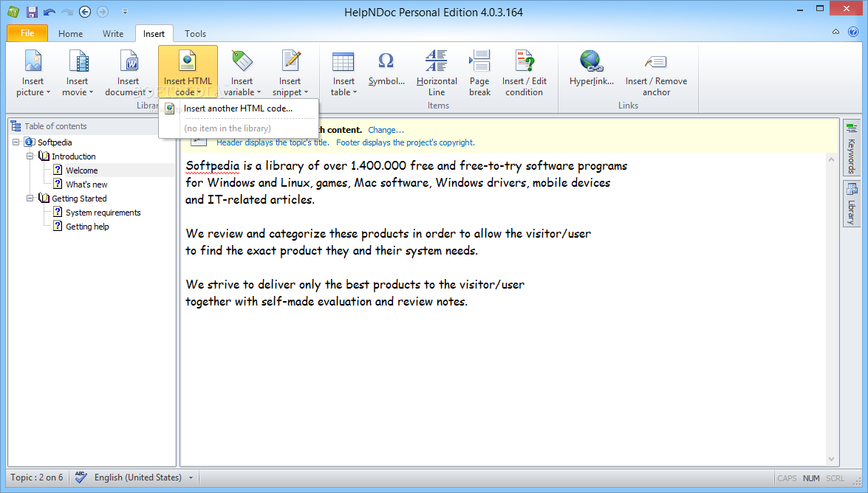The width and height of the screenshot is (868, 493).
Task: Switch to the Write tab
Action: tap(113, 34)
